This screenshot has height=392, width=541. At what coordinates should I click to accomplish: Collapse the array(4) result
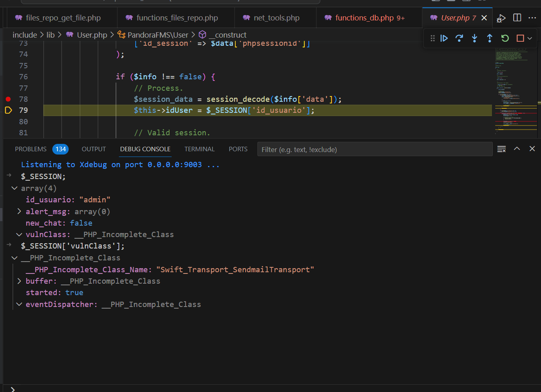click(14, 188)
